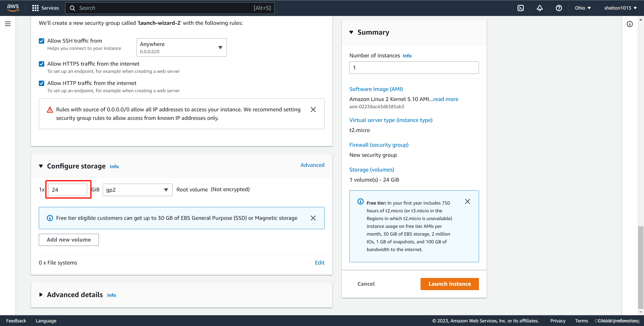Jump to Storage (volumes) section

372,170
